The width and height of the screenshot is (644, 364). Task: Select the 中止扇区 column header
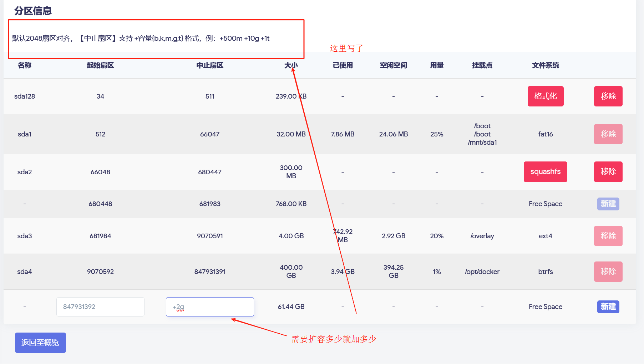(x=210, y=65)
